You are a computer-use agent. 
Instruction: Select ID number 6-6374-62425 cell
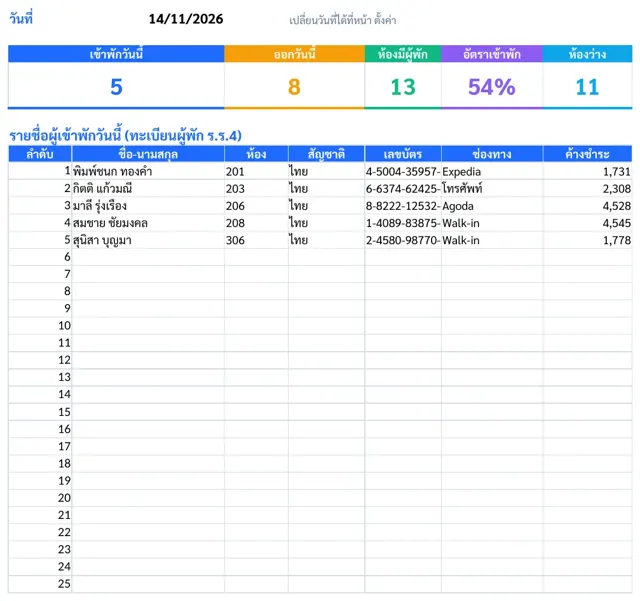click(403, 188)
